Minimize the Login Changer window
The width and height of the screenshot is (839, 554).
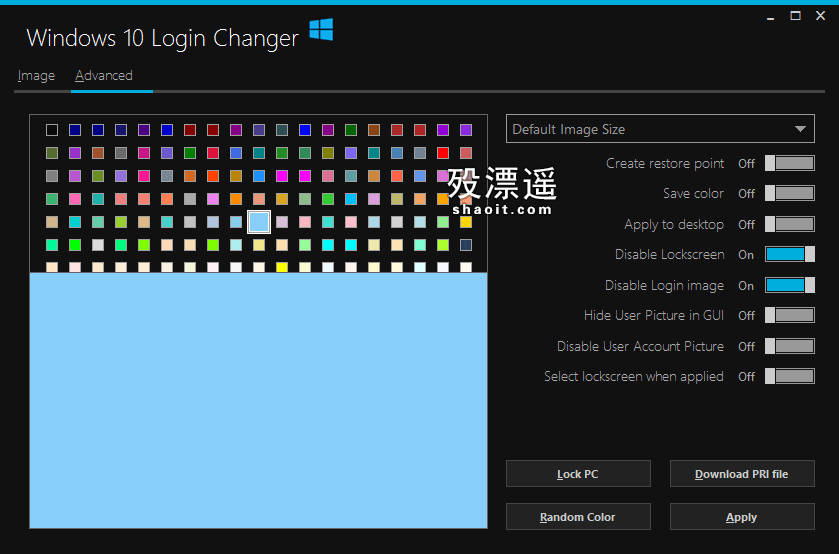[x=771, y=17]
